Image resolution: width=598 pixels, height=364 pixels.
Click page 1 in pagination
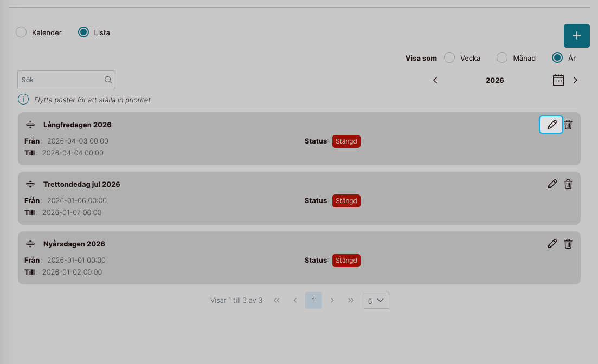313,300
